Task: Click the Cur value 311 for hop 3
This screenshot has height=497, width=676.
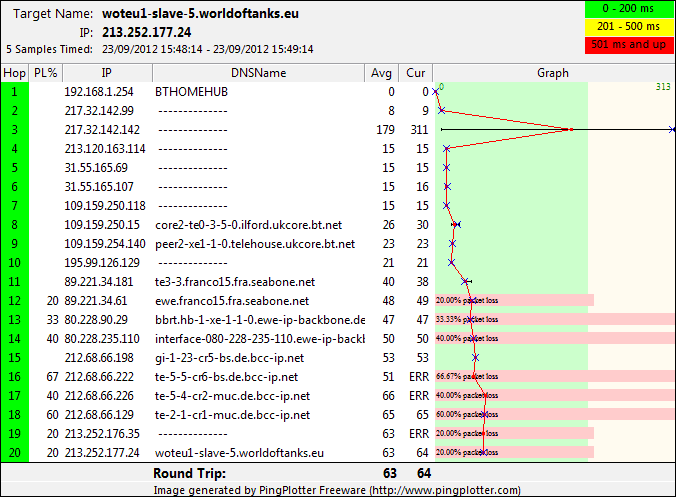Action: pyautogui.click(x=419, y=130)
